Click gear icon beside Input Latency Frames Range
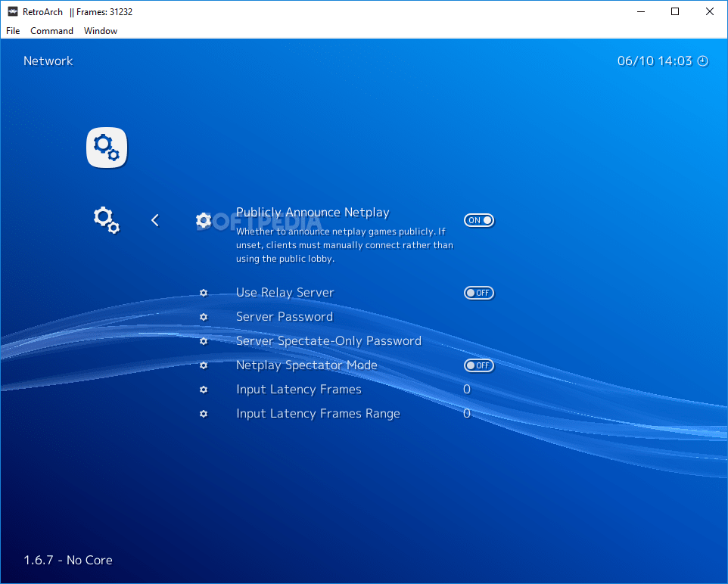 click(204, 414)
